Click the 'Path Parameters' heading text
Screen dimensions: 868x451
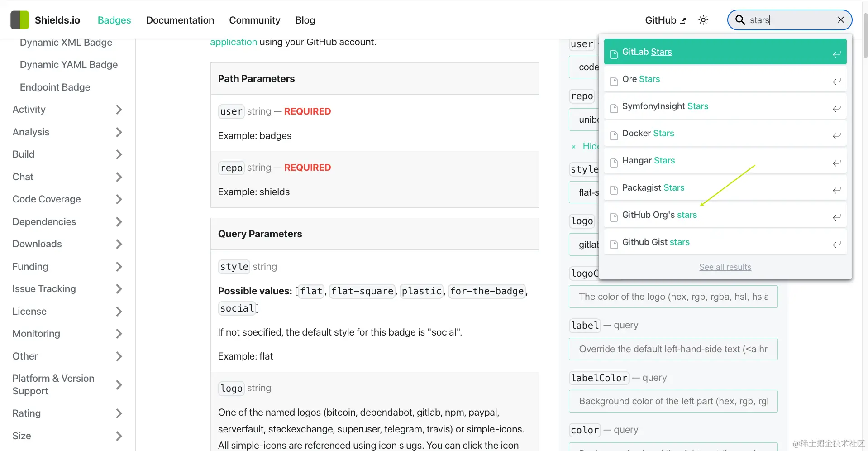click(256, 79)
